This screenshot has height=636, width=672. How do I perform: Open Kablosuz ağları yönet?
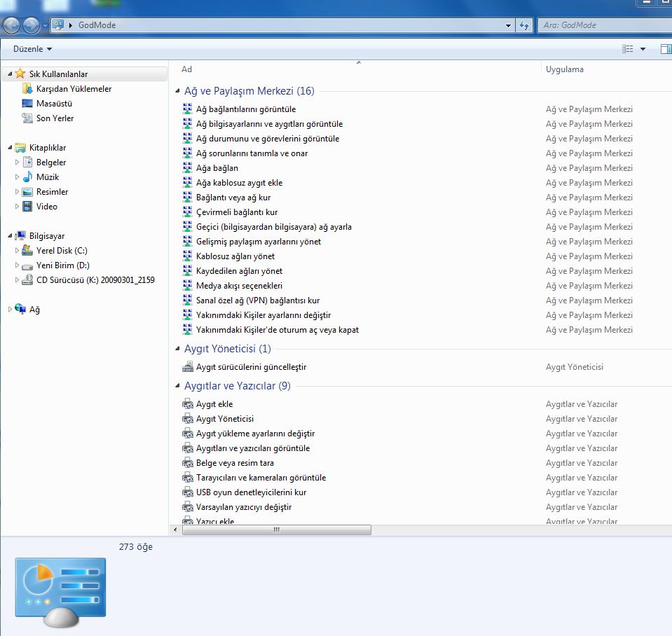pos(235,256)
